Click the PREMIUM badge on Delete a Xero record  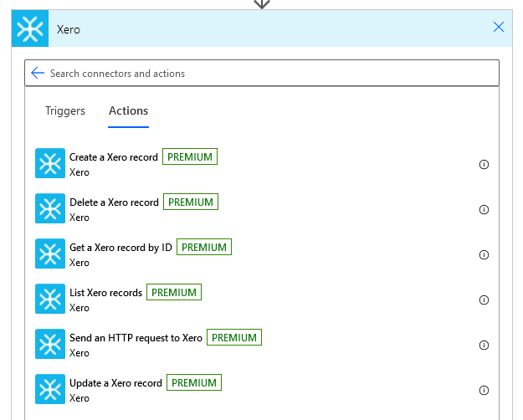coord(191,202)
